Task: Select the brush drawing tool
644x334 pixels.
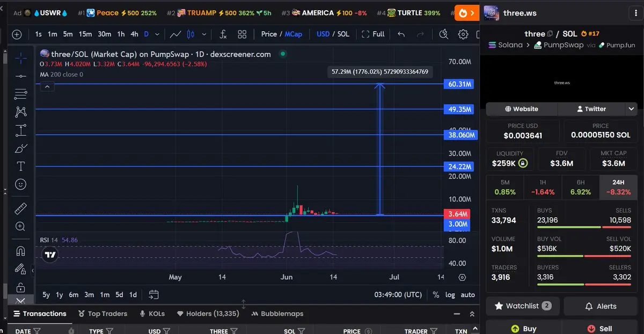Action: [21, 148]
